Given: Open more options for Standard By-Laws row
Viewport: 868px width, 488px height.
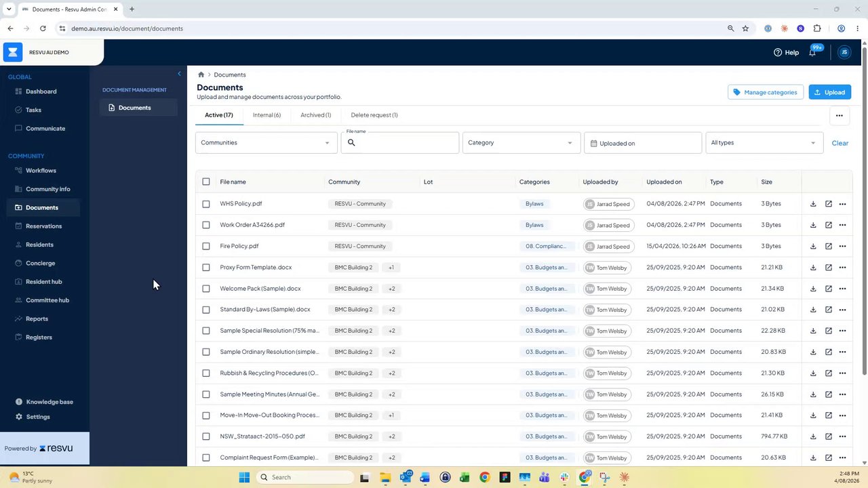Looking at the screenshot, I should (842, 310).
